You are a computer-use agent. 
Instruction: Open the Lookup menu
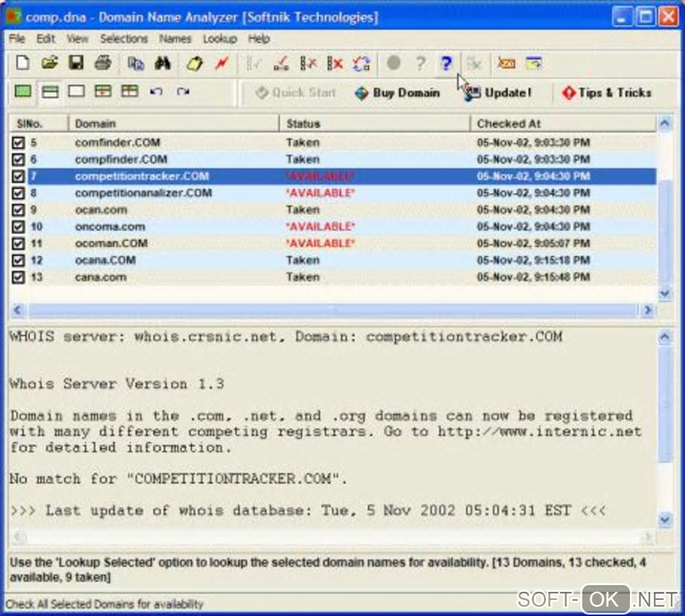[220, 39]
